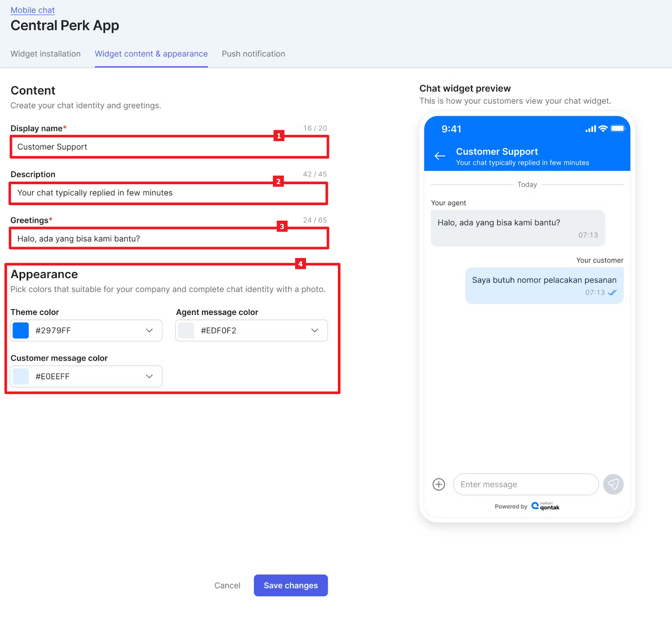
Task: Click the double checkmark on the customer message
Action: point(612,293)
